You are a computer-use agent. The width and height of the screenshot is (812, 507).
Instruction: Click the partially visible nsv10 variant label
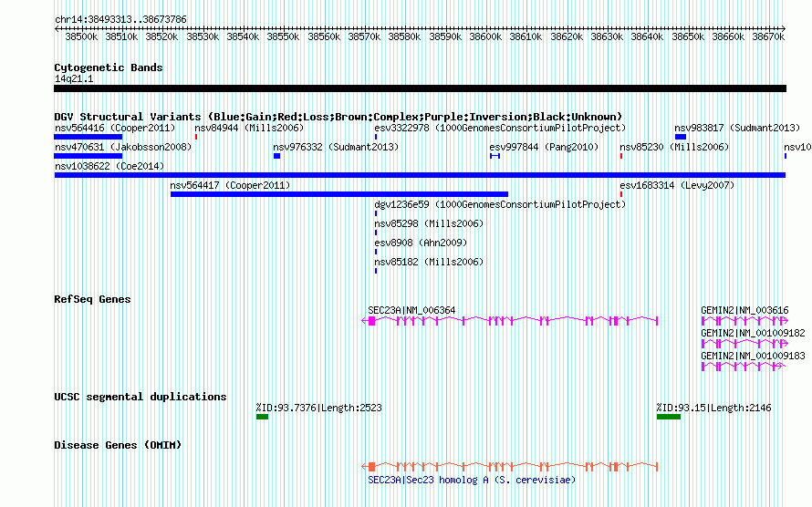coord(797,147)
